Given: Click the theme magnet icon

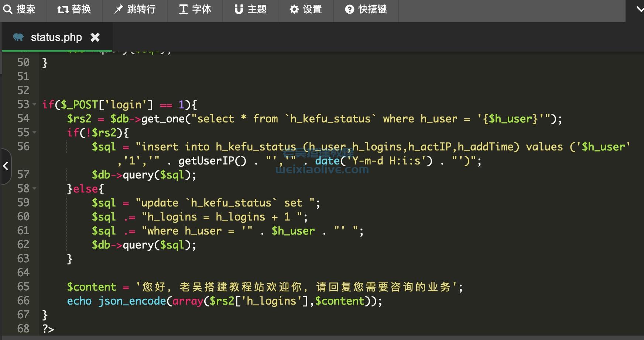Looking at the screenshot, I should (x=239, y=9).
